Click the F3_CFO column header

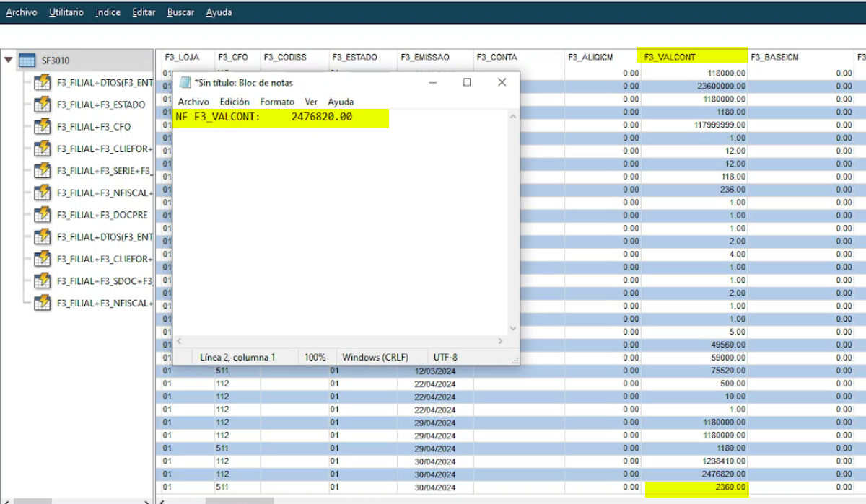(x=237, y=57)
